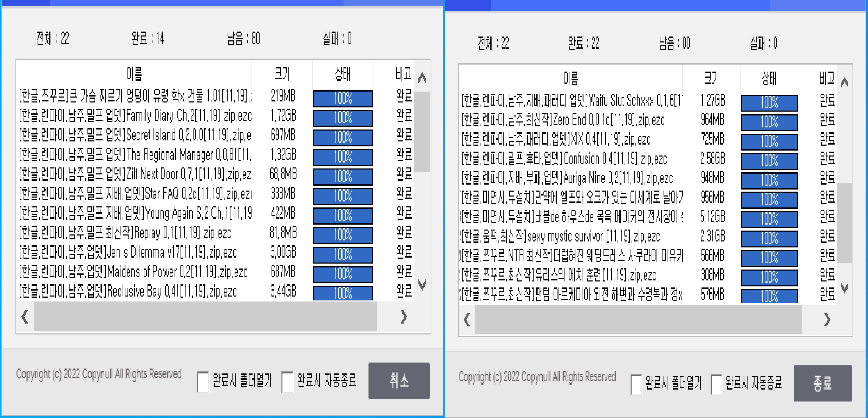Select the Zero End 0.0.1c file row
Image resolution: width=868 pixels, height=418 pixels.
[x=563, y=120]
